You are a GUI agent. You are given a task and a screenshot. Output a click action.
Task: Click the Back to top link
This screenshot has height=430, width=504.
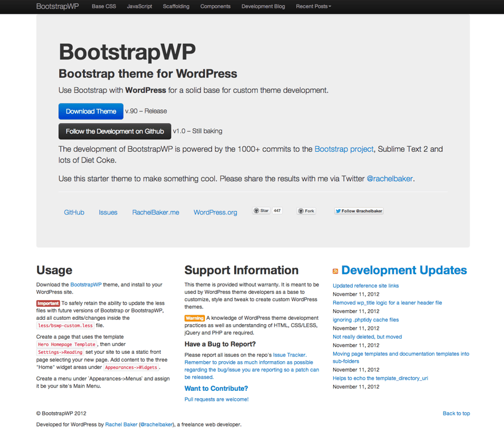456,413
